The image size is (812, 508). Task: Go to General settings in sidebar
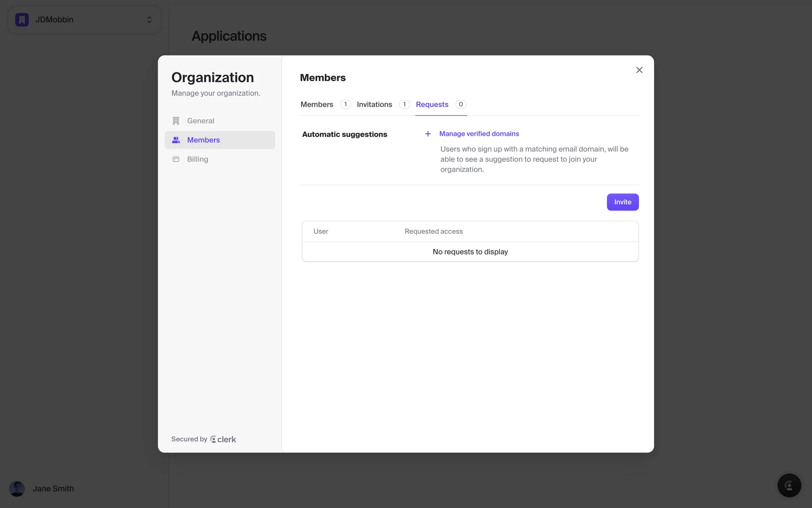click(200, 121)
